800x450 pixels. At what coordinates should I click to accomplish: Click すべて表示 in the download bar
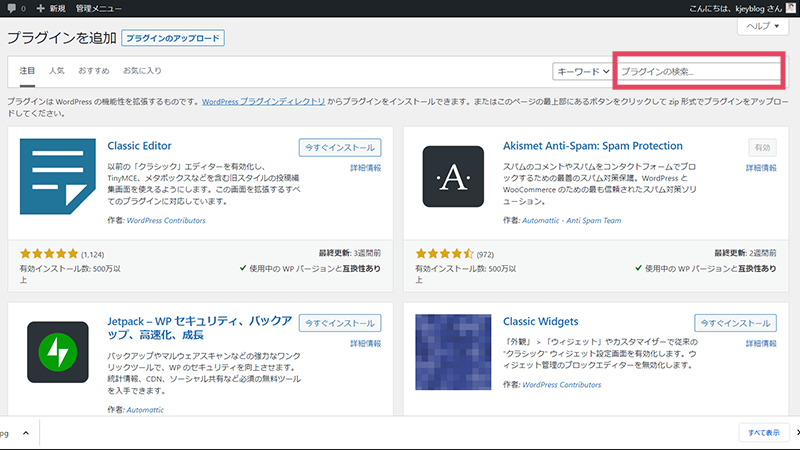click(x=763, y=433)
